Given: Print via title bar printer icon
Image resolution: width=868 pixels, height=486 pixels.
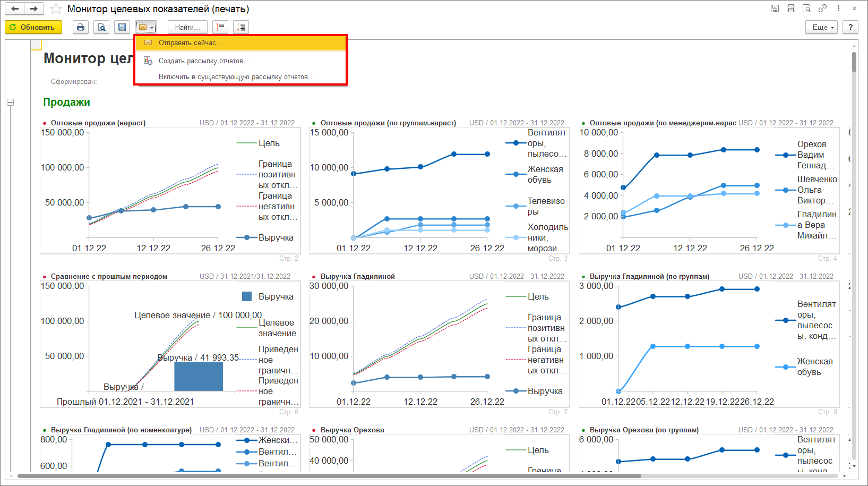Looking at the screenshot, I should click(791, 8).
